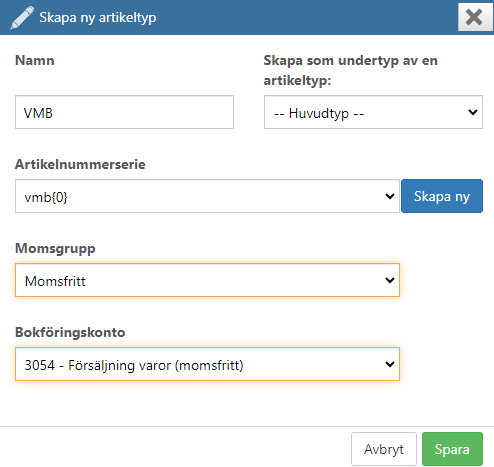Click the Namn field label
This screenshot has width=494, height=467.
click(x=35, y=60)
